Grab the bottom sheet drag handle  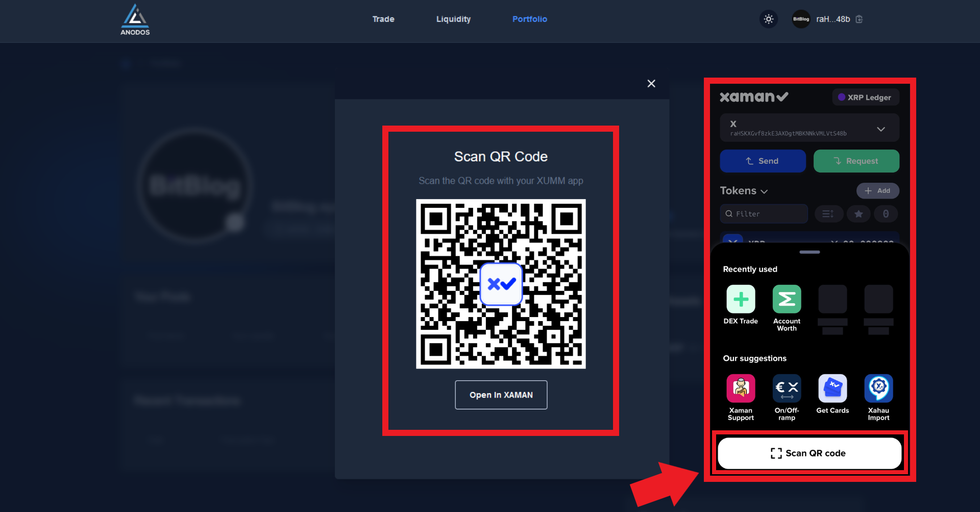[810, 252]
